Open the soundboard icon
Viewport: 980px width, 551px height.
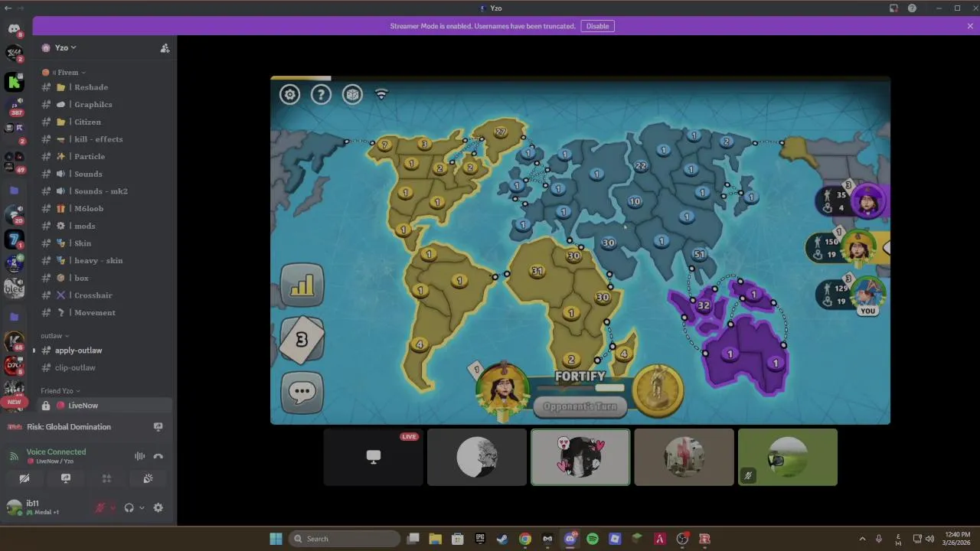pyautogui.click(x=148, y=478)
